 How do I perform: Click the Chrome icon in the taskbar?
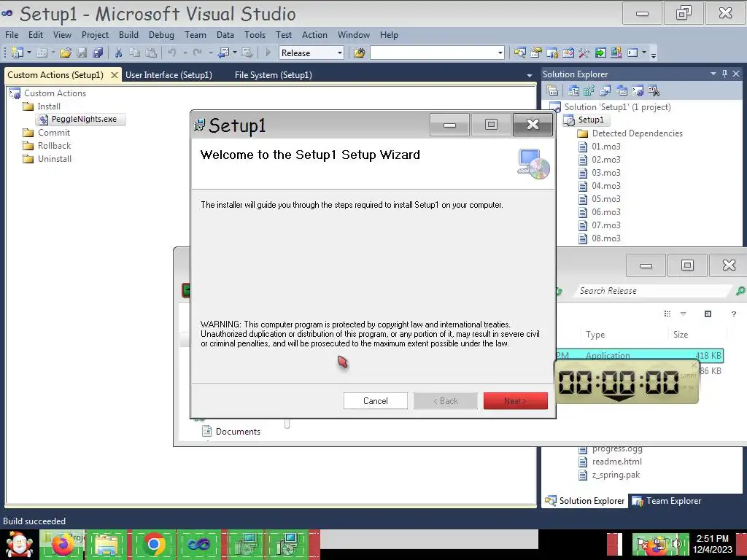153,544
